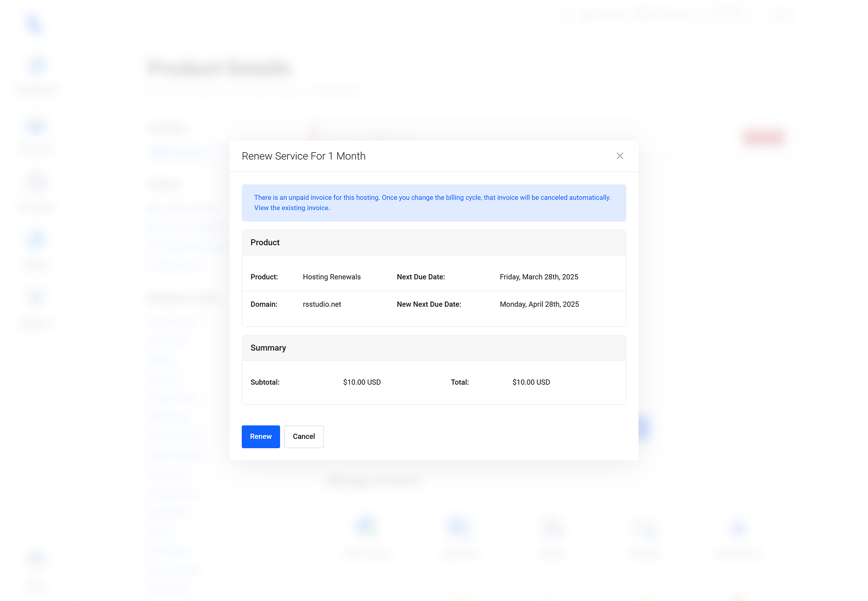Image resolution: width=868 pixels, height=601 pixels.
Task: Click the 'Hosting Renewals' product value
Action: pos(332,277)
